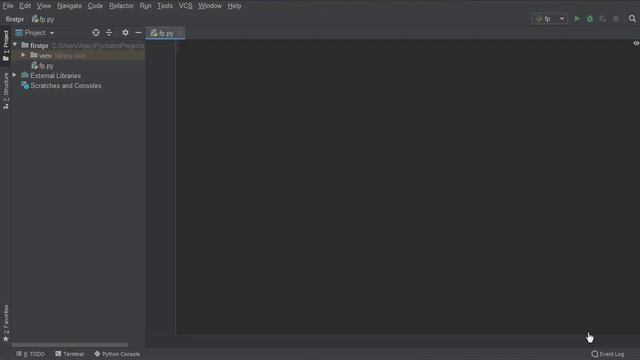Image resolution: width=640 pixels, height=360 pixels.
Task: Run the fp configuration with green play icon
Action: click(577, 19)
